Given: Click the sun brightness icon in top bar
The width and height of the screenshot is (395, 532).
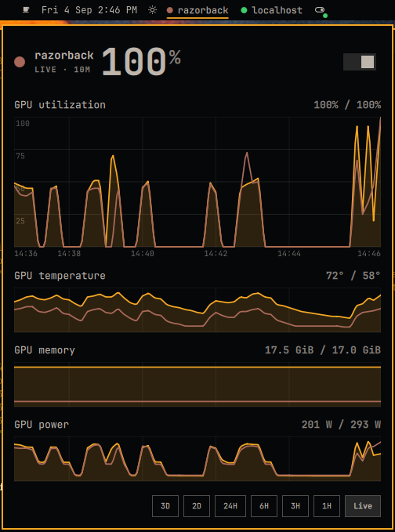Looking at the screenshot, I should click(152, 10).
